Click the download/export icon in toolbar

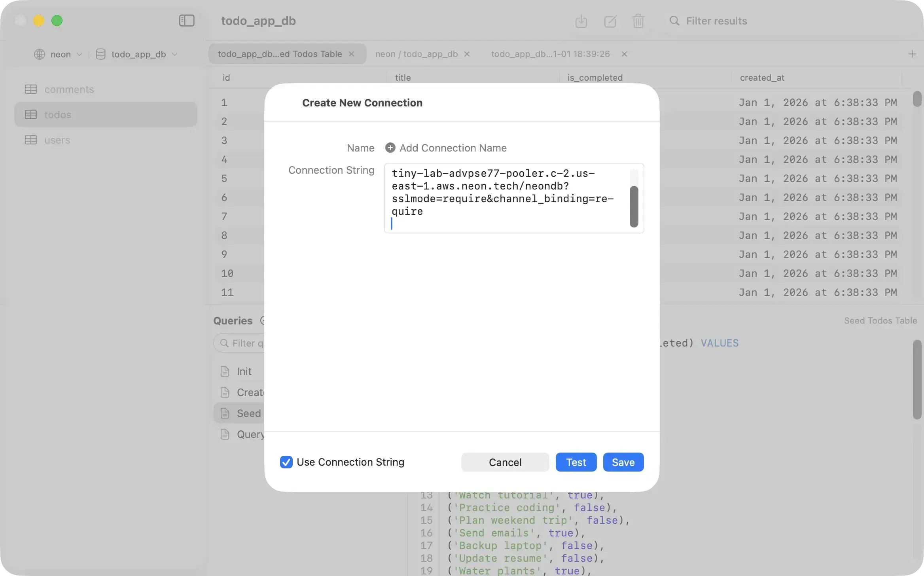pos(581,21)
